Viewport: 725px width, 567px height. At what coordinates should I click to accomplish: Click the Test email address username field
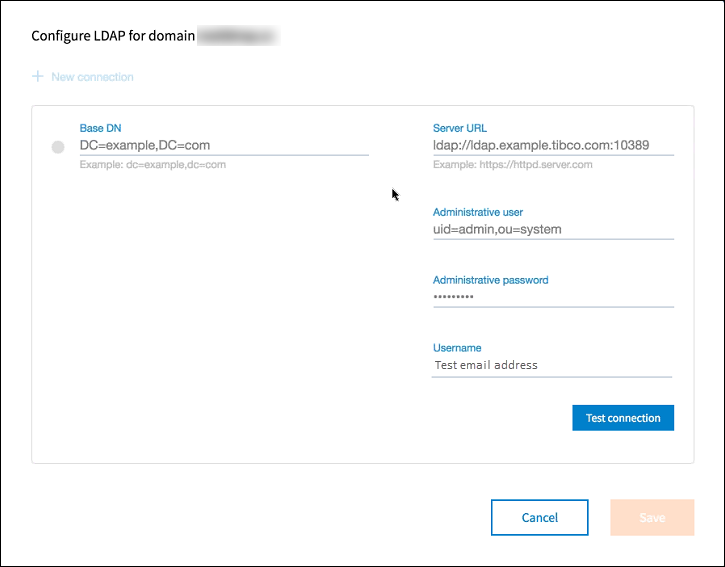pos(552,365)
